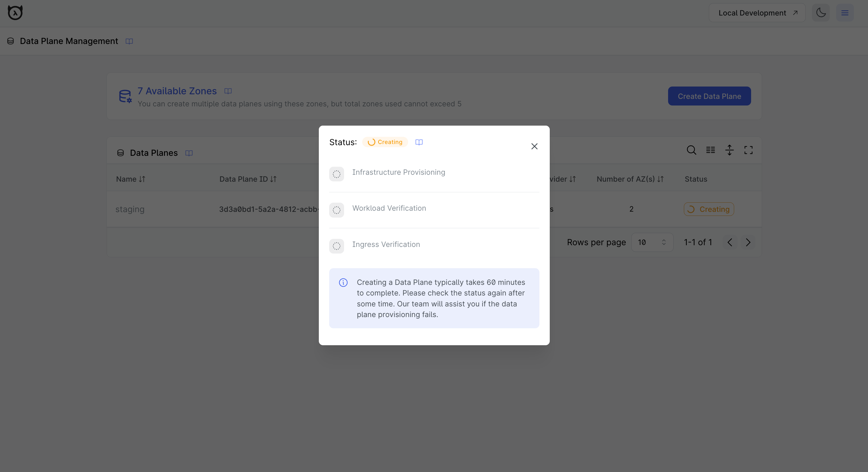Screen dimensions: 868x472
Task: Open the column display options icon
Action: pos(710,150)
